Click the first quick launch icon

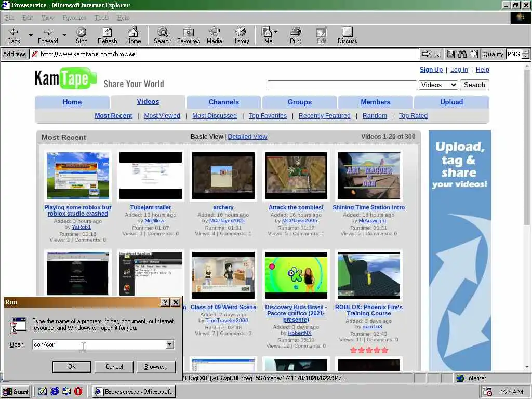click(43, 391)
